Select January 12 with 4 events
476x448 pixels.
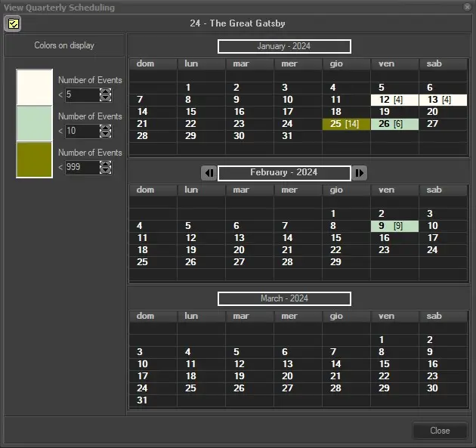(394, 100)
